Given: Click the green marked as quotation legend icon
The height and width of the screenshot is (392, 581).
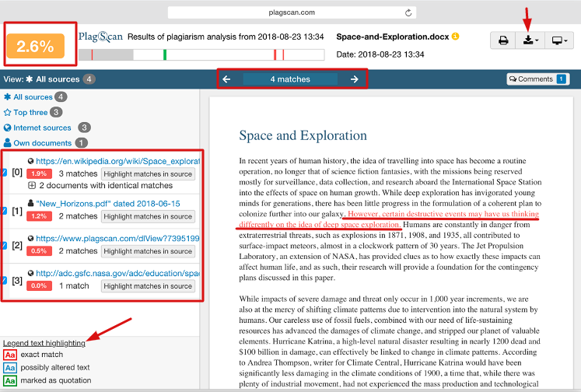Looking at the screenshot, I should [x=10, y=380].
